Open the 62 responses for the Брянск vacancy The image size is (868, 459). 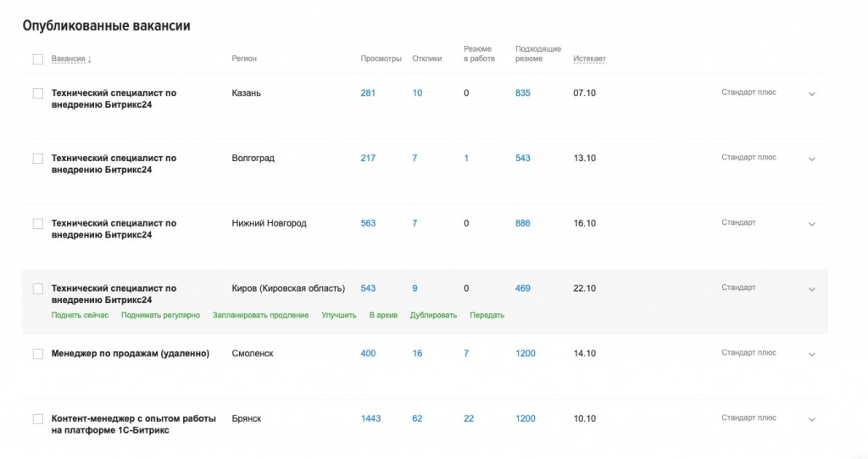click(x=417, y=419)
